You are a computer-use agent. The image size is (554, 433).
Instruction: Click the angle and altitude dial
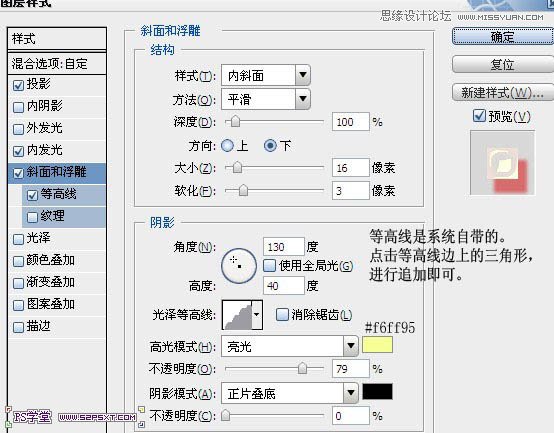[239, 266]
